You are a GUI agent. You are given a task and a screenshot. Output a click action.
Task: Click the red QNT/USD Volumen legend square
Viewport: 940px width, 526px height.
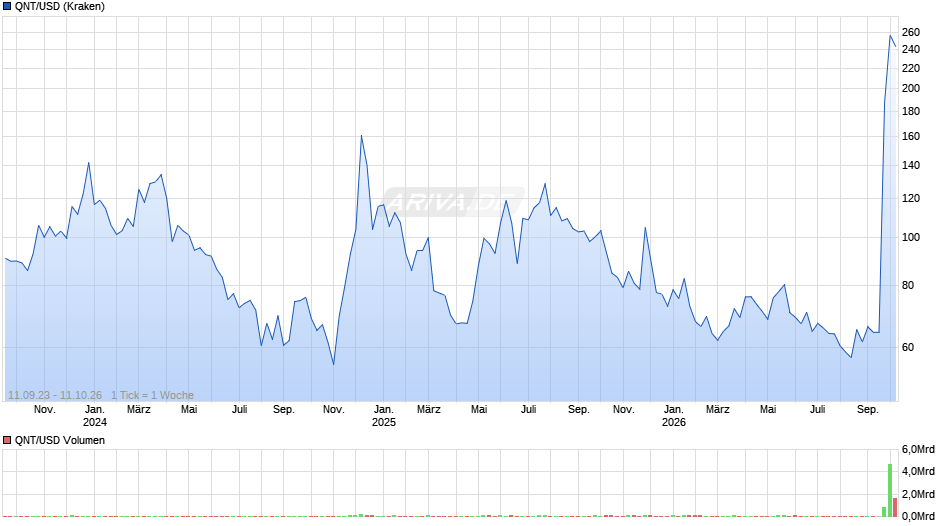(7, 440)
